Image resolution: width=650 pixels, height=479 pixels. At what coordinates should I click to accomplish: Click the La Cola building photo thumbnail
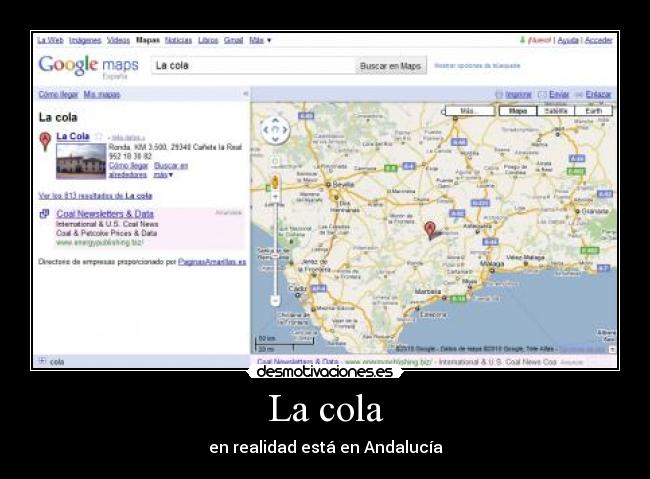tap(81, 161)
